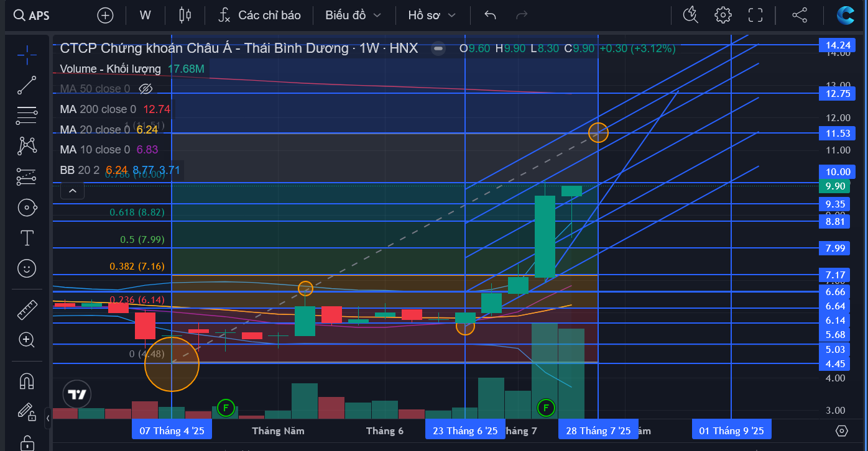Select the Fibonacci 0.5 (7.99) level label
This screenshot has height=451, width=868.
[142, 239]
